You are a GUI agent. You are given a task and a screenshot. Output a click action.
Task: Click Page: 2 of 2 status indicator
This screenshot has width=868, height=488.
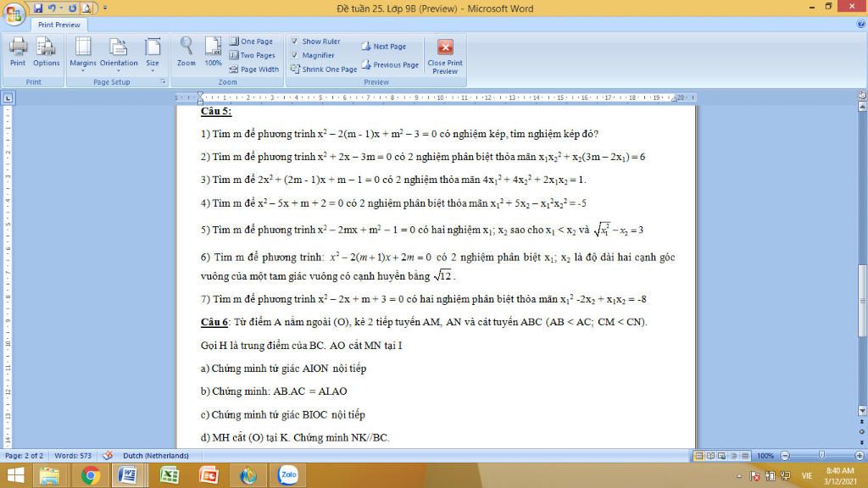(24, 456)
